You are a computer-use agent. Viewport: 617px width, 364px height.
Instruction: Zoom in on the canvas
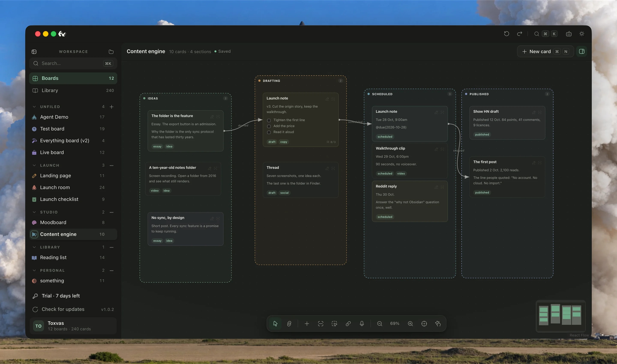click(410, 324)
